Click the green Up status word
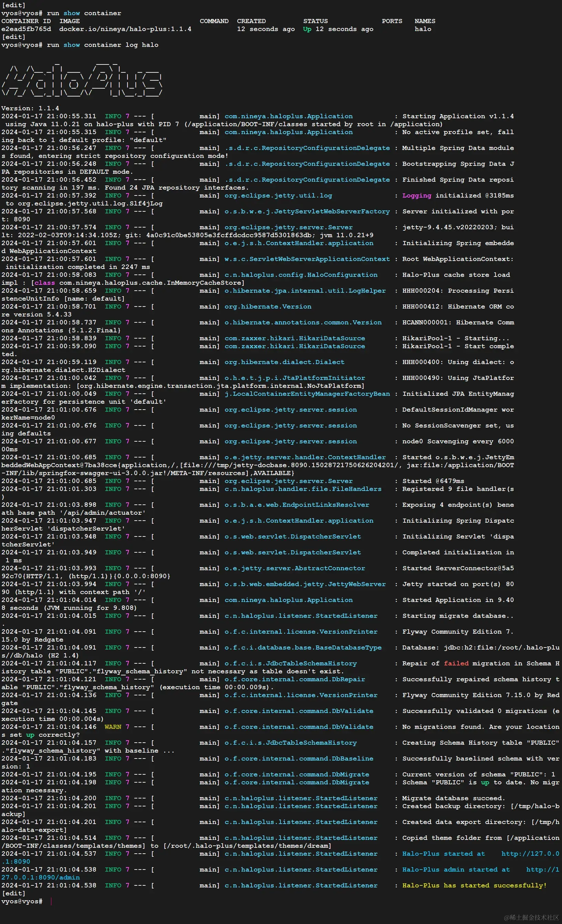 point(307,29)
